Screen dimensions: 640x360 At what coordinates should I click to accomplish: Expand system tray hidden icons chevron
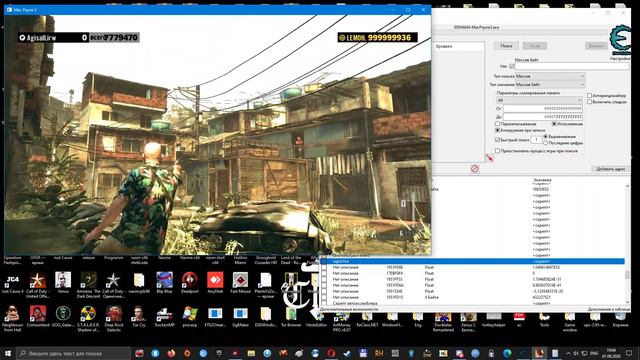point(568,353)
